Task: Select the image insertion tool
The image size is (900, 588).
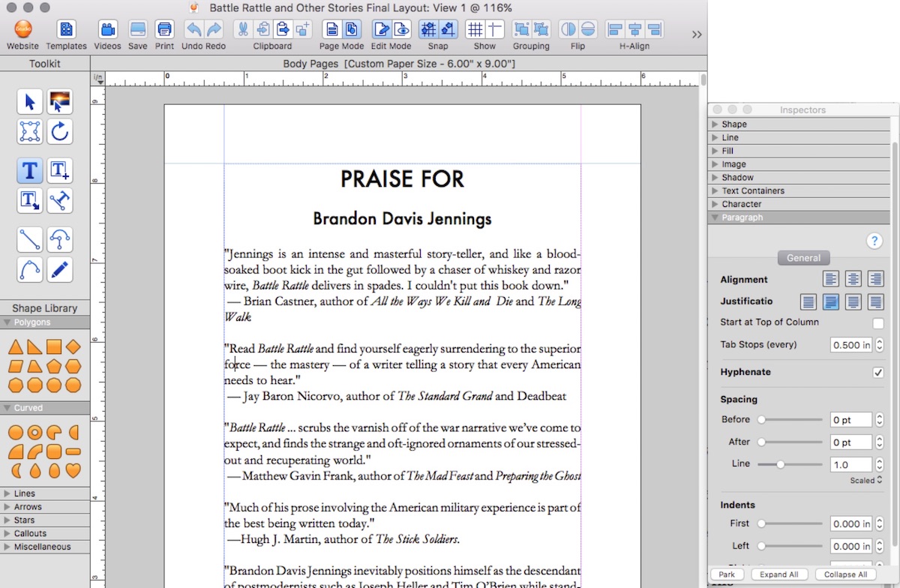Action: 59,101
